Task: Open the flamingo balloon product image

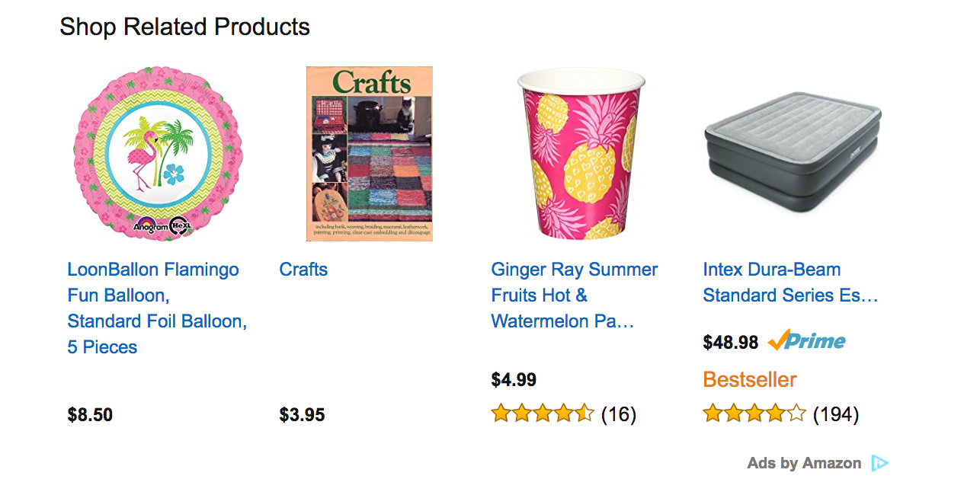Action: (158, 154)
